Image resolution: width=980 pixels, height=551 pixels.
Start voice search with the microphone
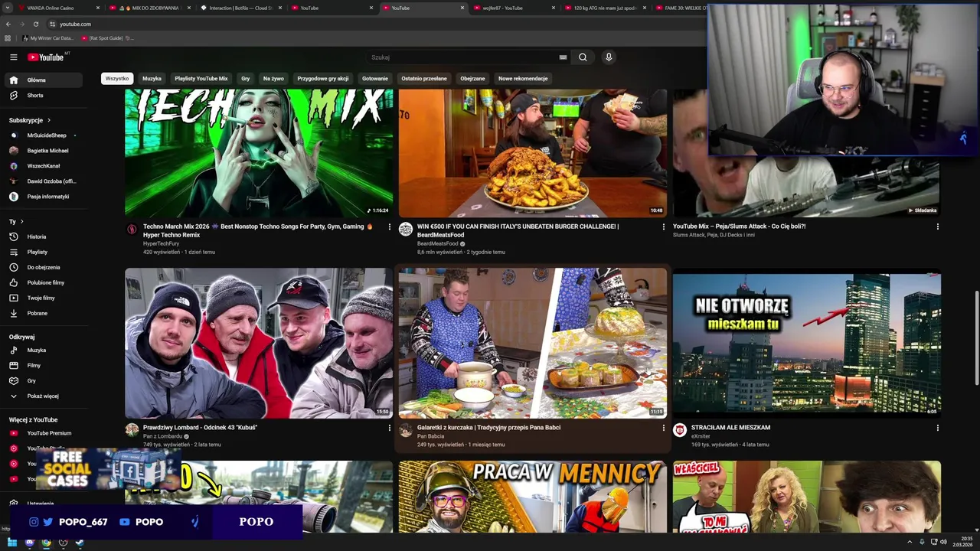pos(609,57)
